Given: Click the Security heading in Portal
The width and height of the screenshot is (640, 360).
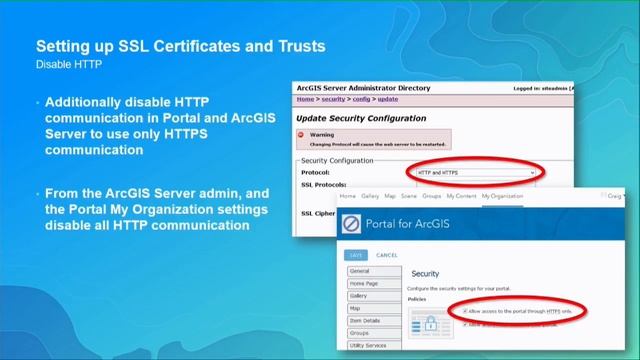Looking at the screenshot, I should pyautogui.click(x=425, y=274).
